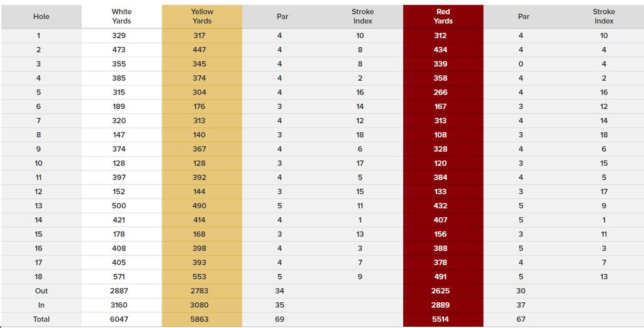The height and width of the screenshot is (328, 644).
Task: Click the rightmost Stroke Index header
Action: point(604,16)
